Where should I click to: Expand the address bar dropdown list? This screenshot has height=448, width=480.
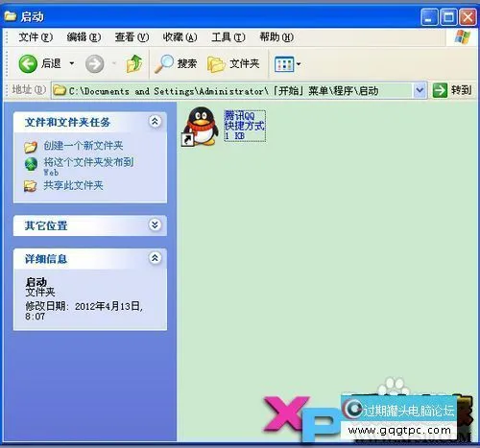pyautogui.click(x=420, y=91)
